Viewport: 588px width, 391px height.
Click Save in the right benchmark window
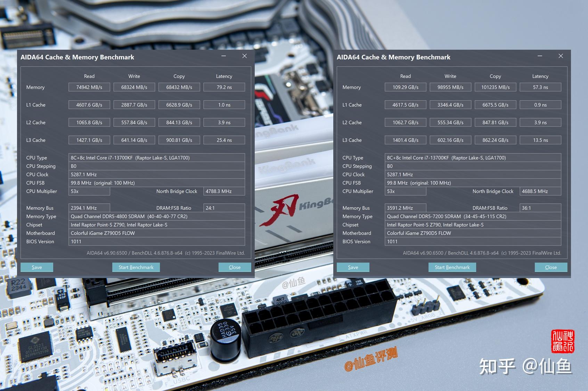click(353, 267)
